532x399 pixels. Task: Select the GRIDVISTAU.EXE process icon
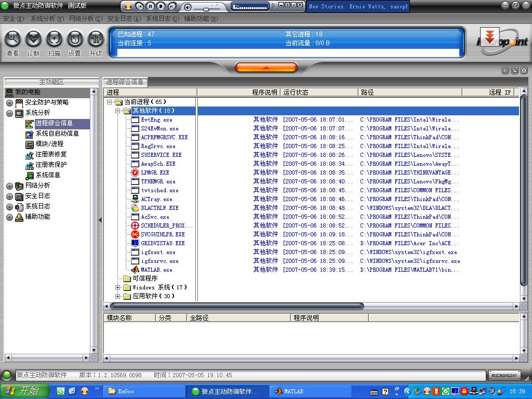pyautogui.click(x=135, y=243)
